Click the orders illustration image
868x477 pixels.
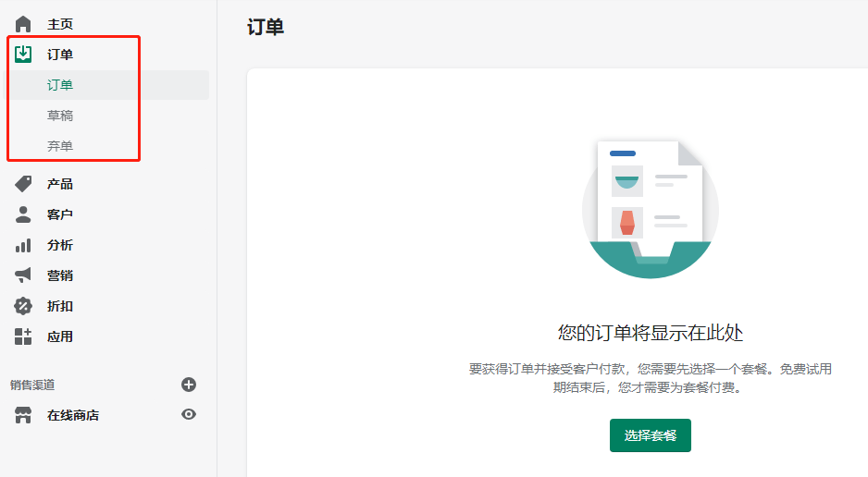[x=651, y=210]
